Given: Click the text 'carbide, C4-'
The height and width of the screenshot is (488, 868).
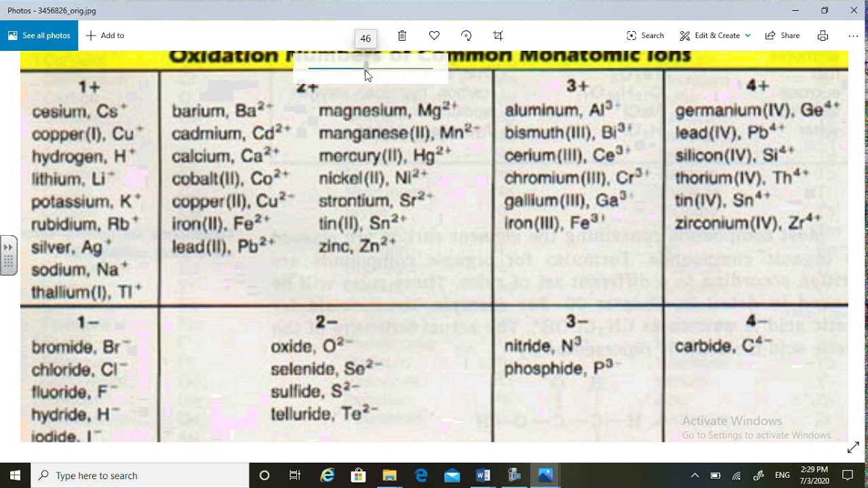Looking at the screenshot, I should (724, 346).
